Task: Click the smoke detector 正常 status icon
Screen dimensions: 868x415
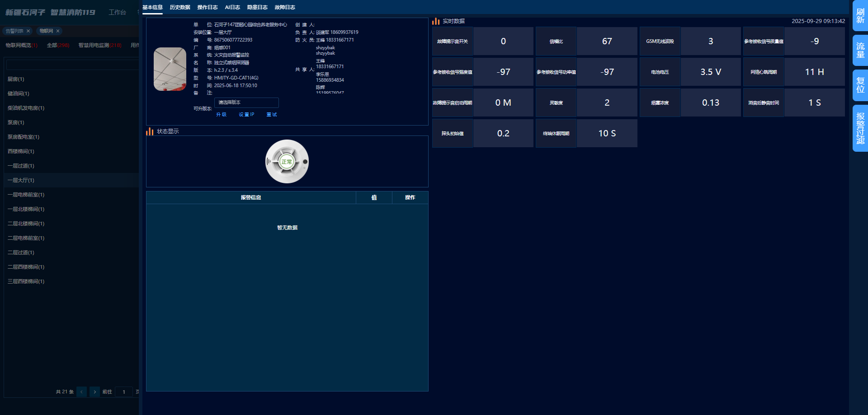Action: coord(287,162)
